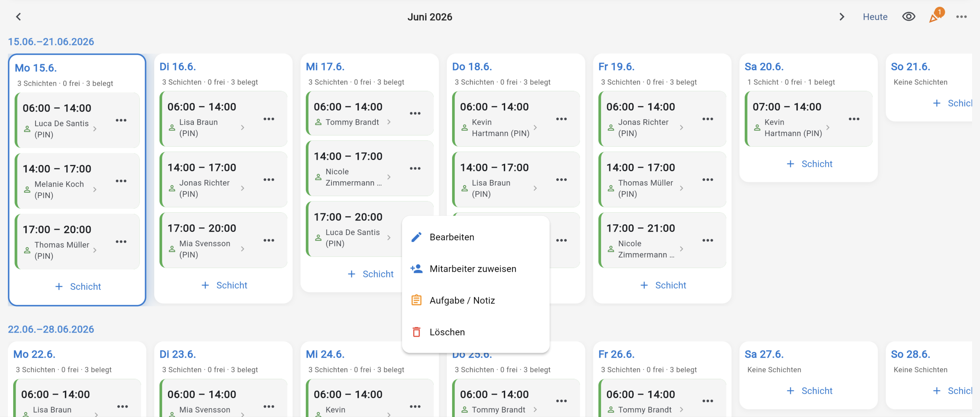This screenshot has height=417, width=980.
Task: Expand Luca De Santis chevron on Mi 17.6.
Action: [389, 238]
